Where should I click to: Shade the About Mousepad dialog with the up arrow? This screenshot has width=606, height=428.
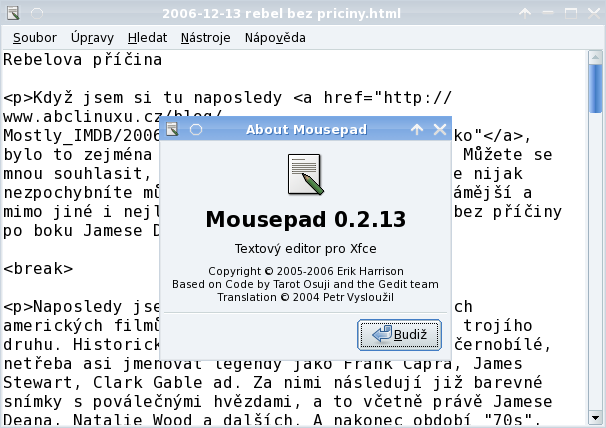point(417,130)
